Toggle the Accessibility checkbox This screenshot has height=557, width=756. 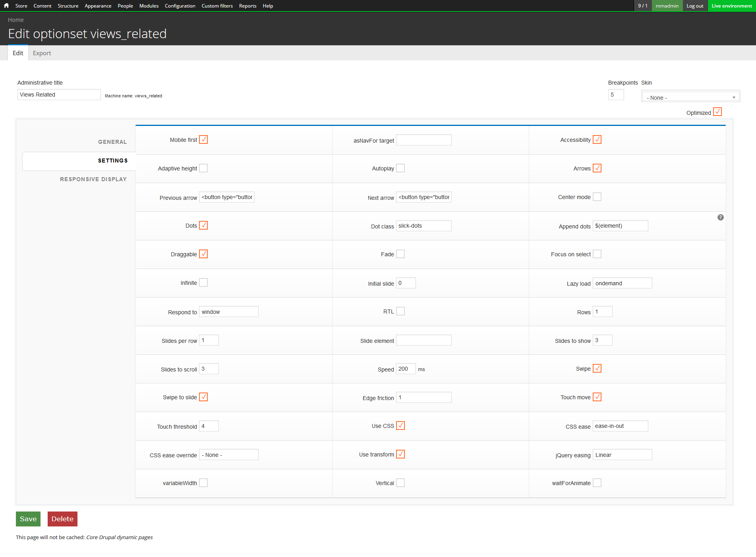(x=597, y=139)
